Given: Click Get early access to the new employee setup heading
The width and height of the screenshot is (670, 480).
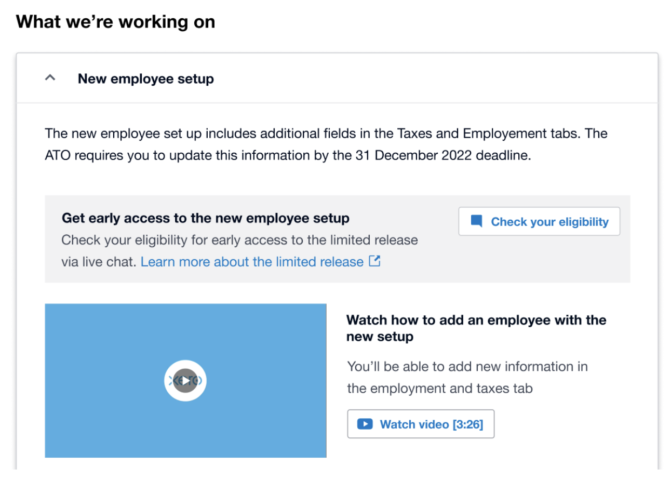Looking at the screenshot, I should click(206, 218).
